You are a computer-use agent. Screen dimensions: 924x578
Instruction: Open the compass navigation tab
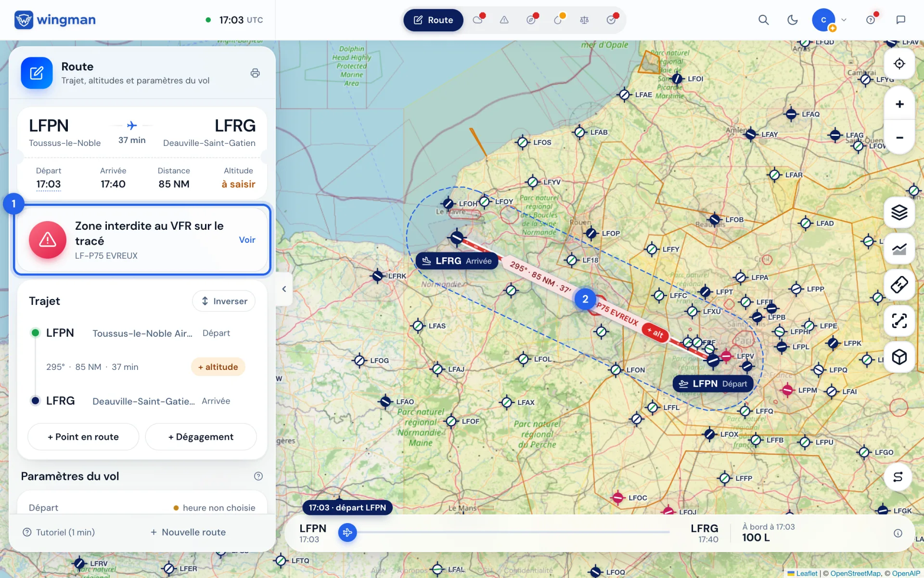pos(531,20)
